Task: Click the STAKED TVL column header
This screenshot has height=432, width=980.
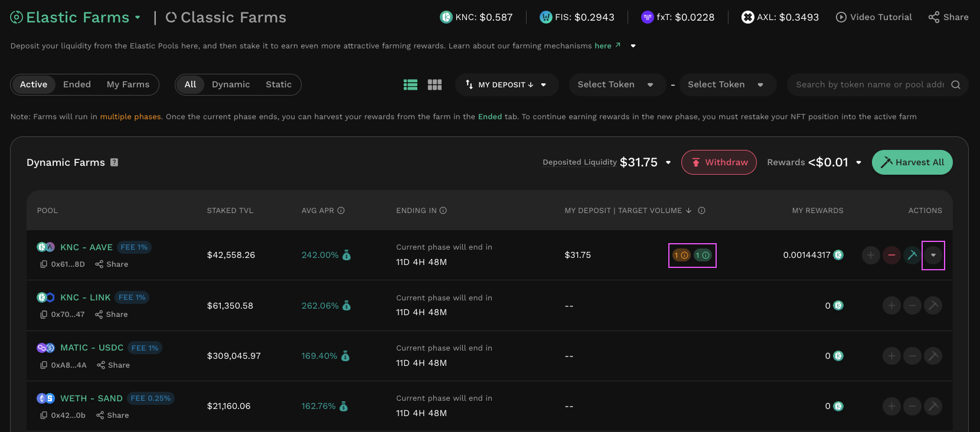Action: [x=230, y=211]
